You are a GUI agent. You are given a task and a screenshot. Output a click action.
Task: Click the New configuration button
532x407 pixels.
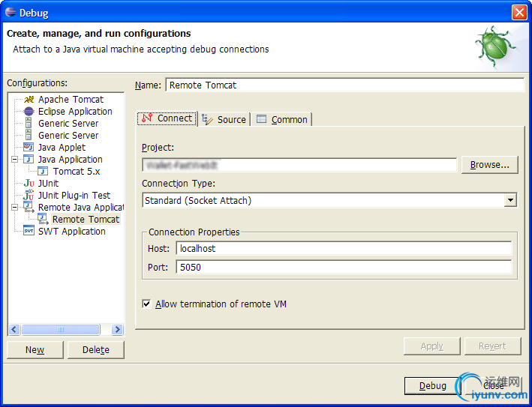pos(35,350)
